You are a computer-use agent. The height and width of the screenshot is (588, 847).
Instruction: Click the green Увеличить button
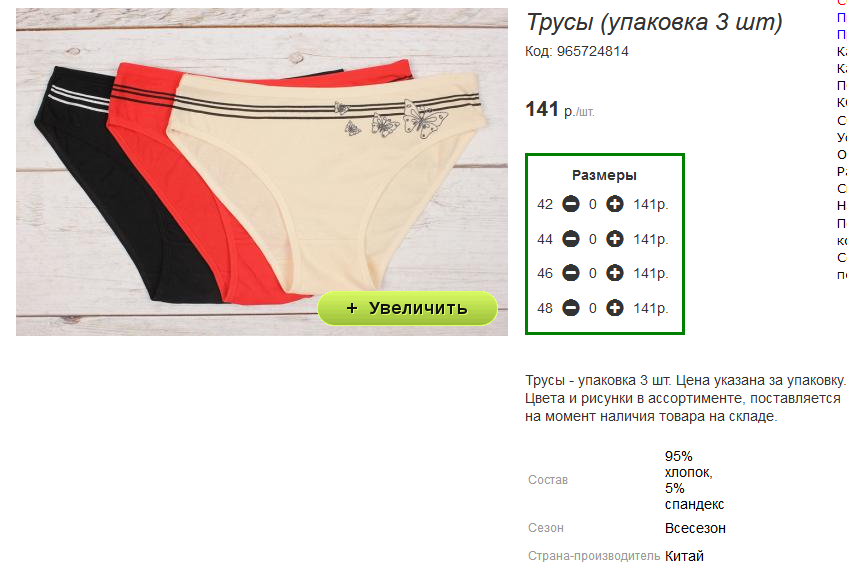(x=407, y=308)
